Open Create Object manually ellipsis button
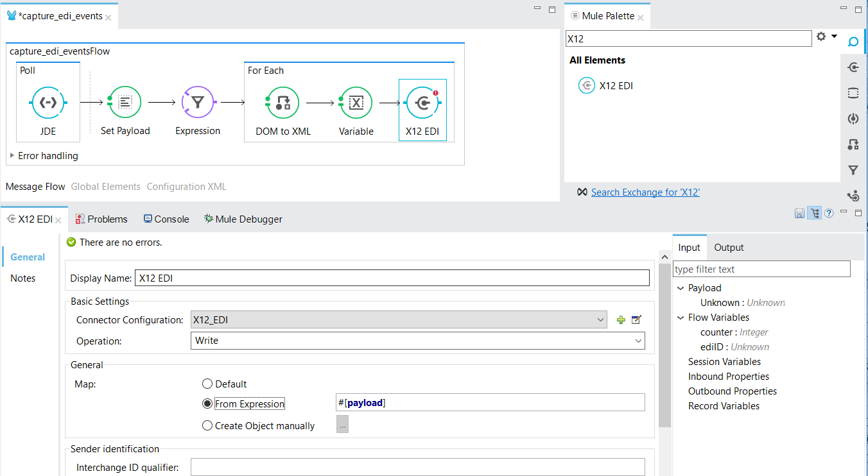This screenshot has height=476, width=868. point(342,425)
